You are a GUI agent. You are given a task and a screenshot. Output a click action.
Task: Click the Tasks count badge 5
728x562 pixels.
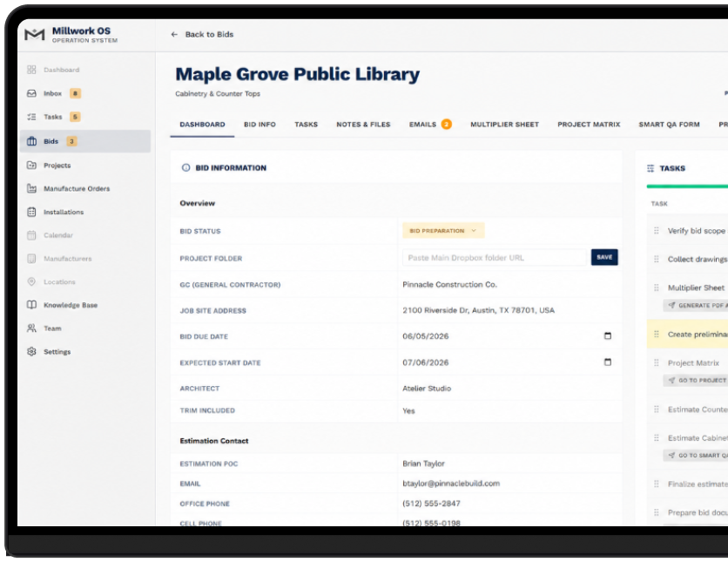coord(75,117)
